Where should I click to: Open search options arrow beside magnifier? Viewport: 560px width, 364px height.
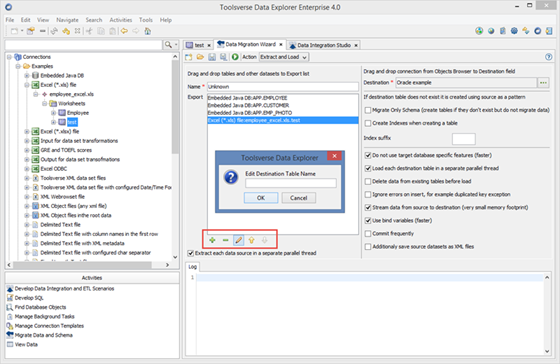176,45
